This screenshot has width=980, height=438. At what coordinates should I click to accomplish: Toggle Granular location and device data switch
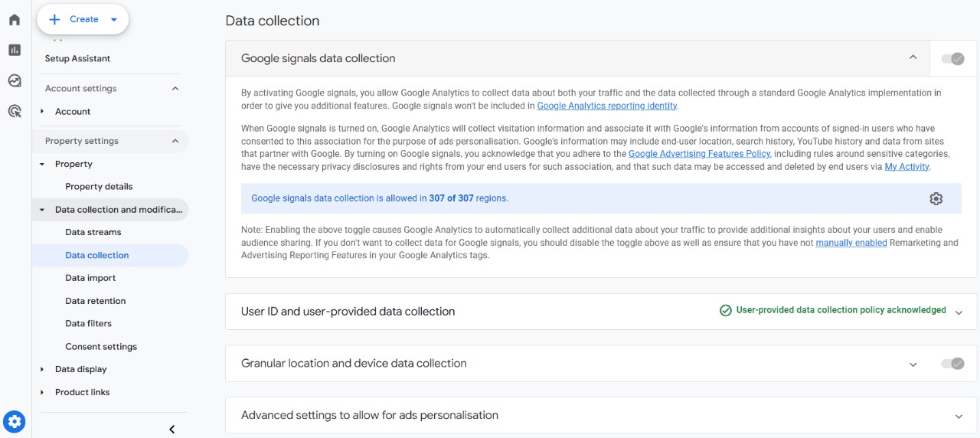(952, 364)
